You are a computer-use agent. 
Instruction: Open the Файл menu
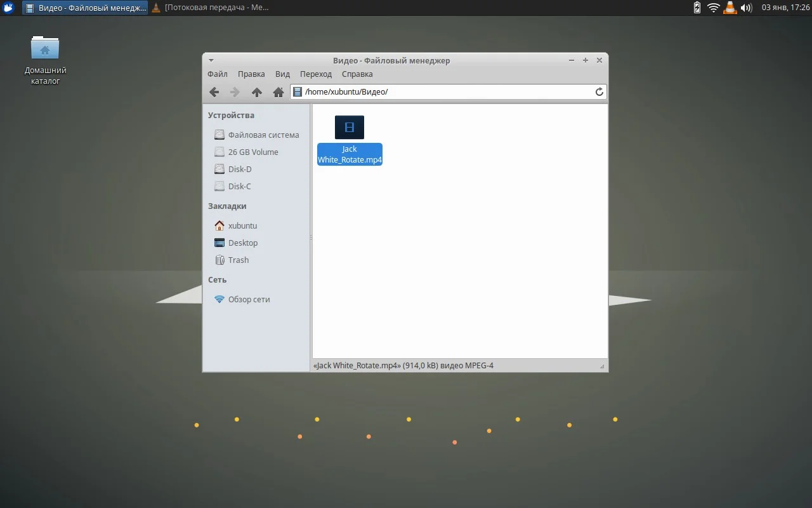click(218, 74)
